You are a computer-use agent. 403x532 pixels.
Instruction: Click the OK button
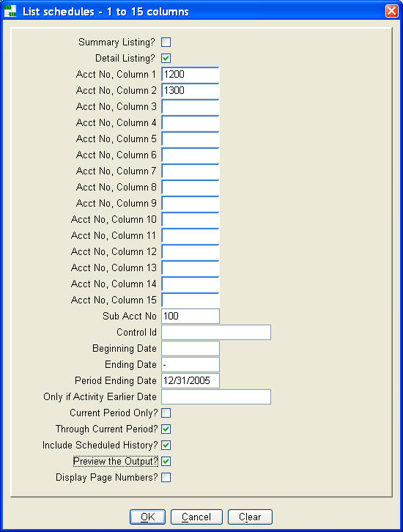pyautogui.click(x=147, y=517)
